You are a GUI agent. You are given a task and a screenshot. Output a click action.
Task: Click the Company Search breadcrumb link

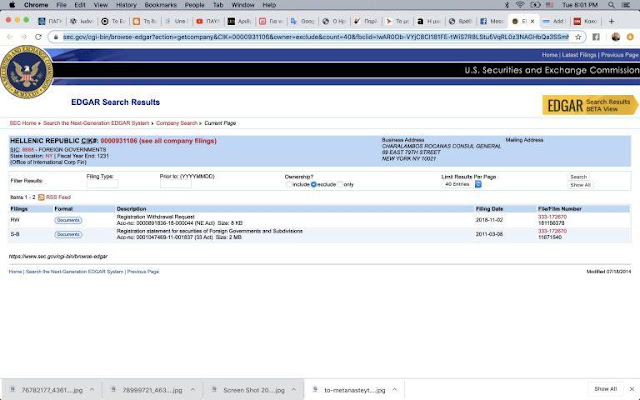tap(176, 123)
